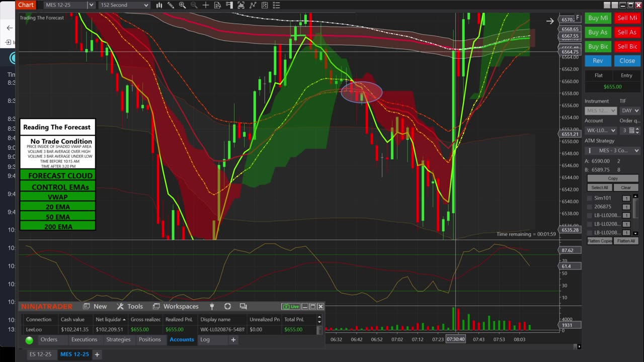This screenshot has height=362, width=644.
Task: Add a new Control Center tab
Action: coord(233,340)
